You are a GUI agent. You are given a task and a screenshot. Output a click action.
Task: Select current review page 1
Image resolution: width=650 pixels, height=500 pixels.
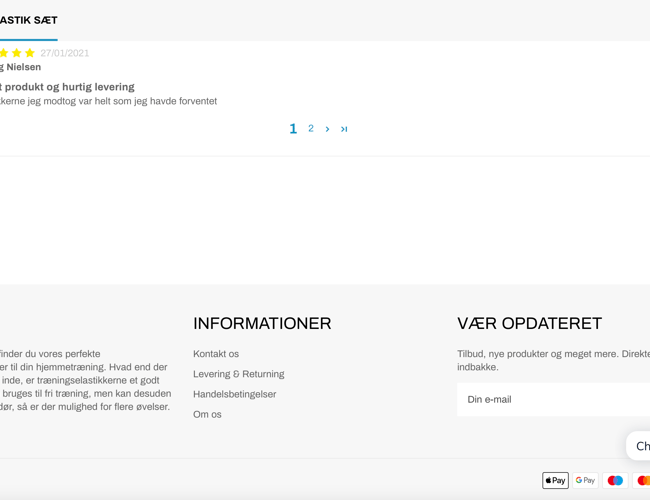pos(293,129)
